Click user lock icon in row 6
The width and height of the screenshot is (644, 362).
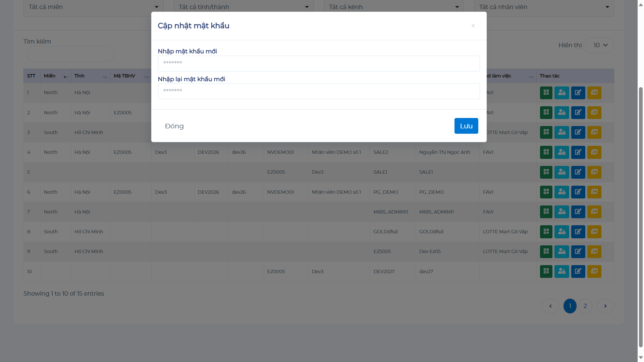(x=561, y=192)
